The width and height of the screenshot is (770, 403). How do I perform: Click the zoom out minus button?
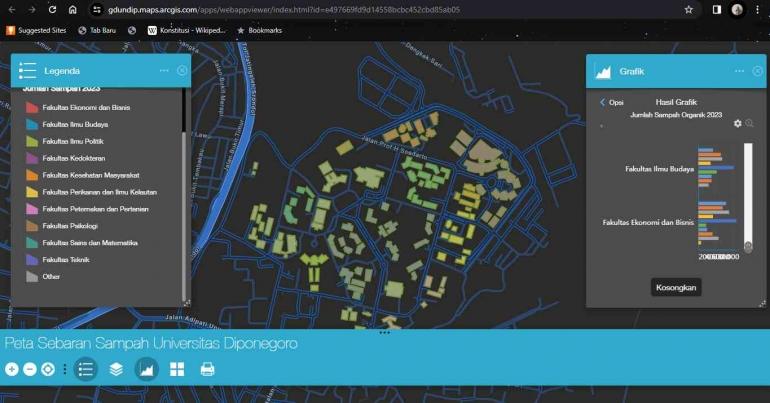point(30,369)
